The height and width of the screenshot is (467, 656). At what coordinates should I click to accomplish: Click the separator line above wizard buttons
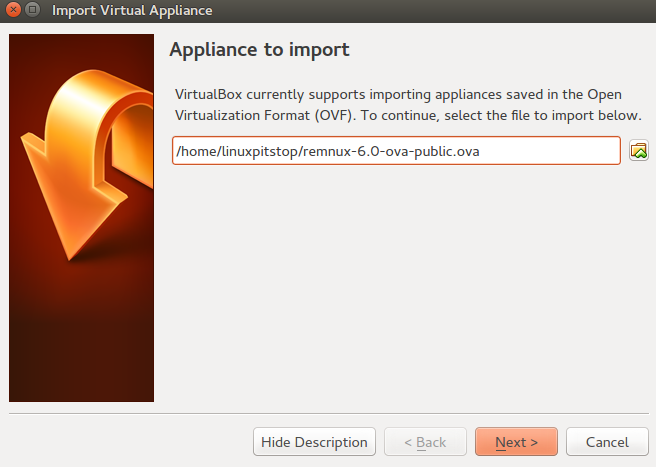[329, 413]
